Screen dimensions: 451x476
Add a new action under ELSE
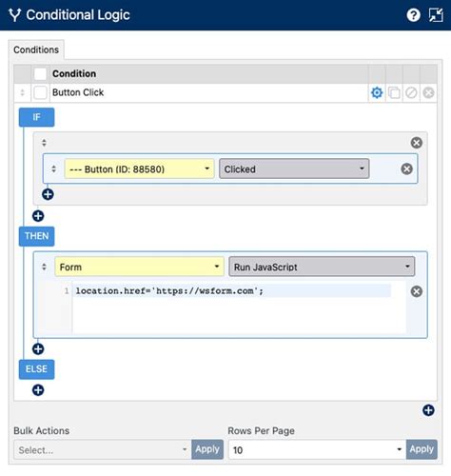(x=38, y=390)
